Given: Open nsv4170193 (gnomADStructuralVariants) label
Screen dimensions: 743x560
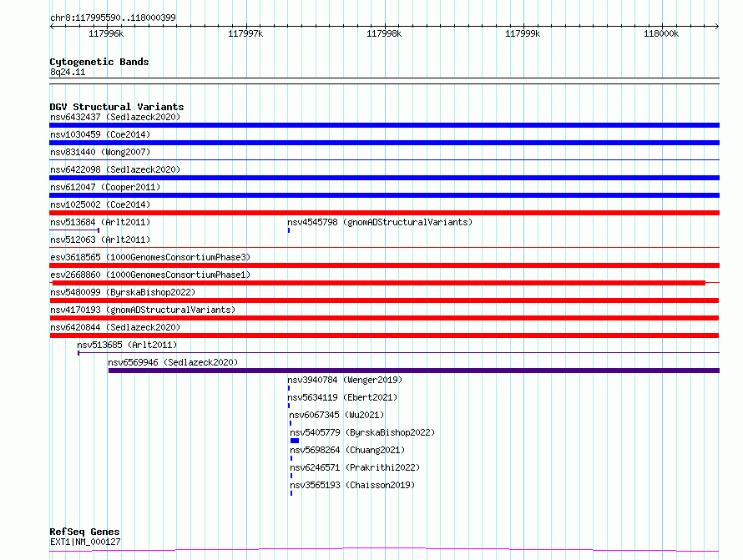Looking at the screenshot, I should 143,310.
